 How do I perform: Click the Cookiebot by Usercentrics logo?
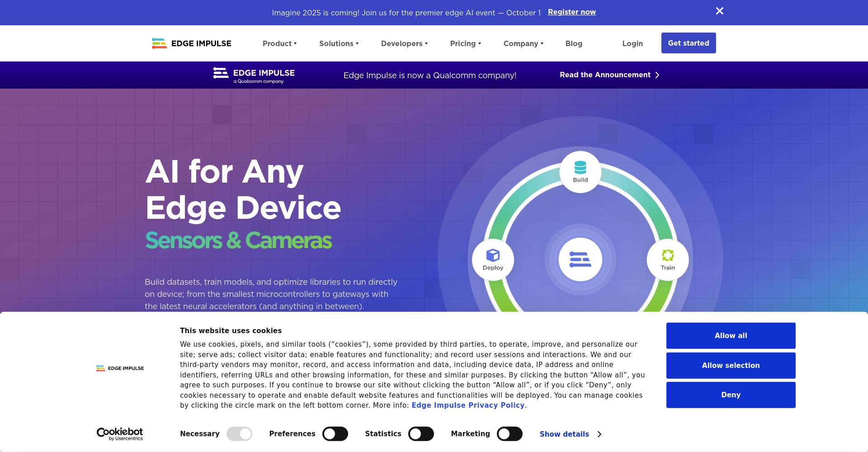(120, 434)
